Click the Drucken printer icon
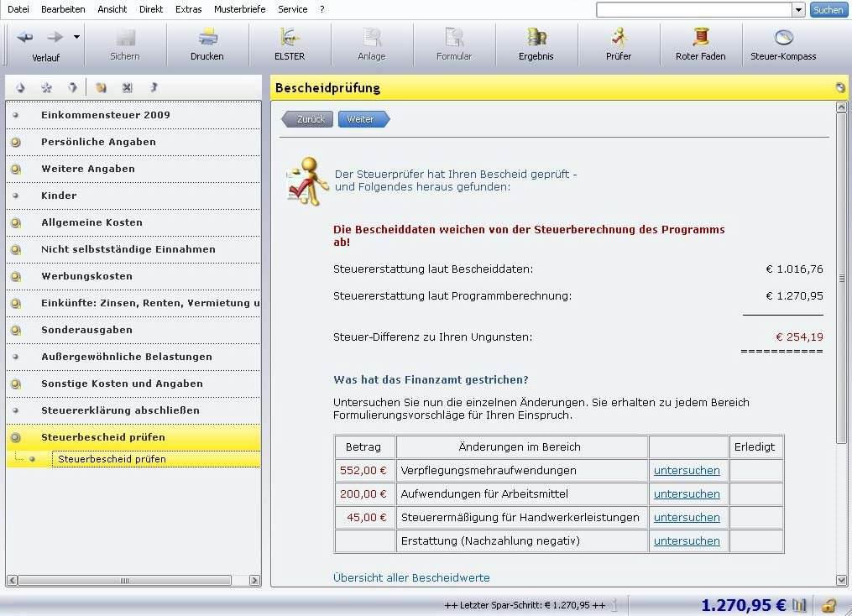The width and height of the screenshot is (852, 616). (207, 38)
